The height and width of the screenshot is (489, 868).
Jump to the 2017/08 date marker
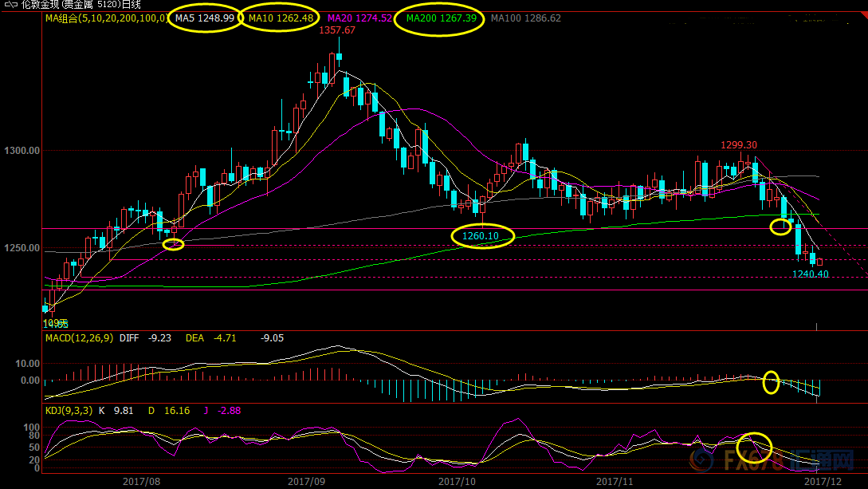[142, 481]
